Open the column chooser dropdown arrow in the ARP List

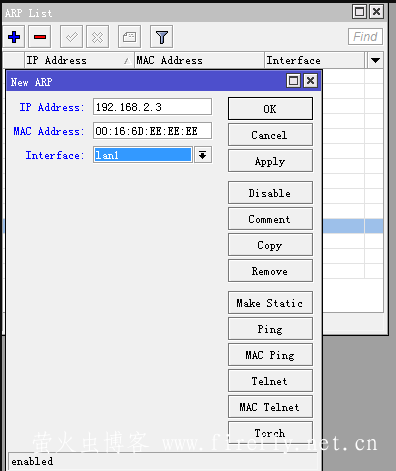point(375,60)
